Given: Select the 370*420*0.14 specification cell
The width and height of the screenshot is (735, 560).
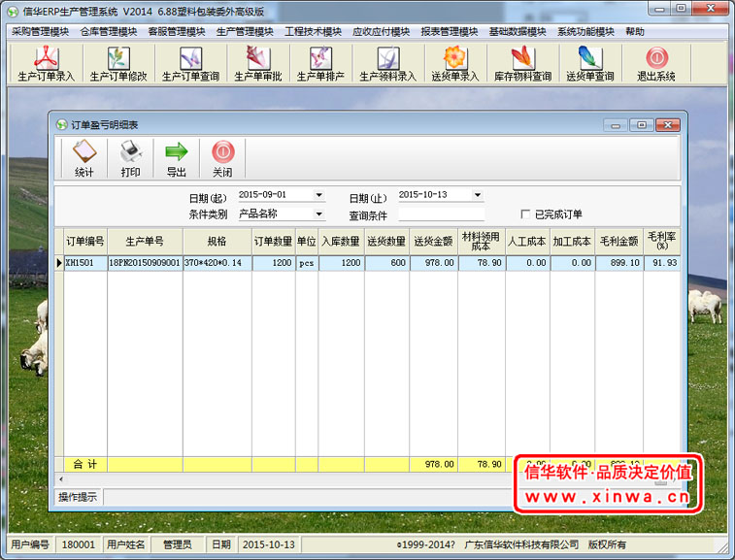Looking at the screenshot, I should click(x=217, y=263).
